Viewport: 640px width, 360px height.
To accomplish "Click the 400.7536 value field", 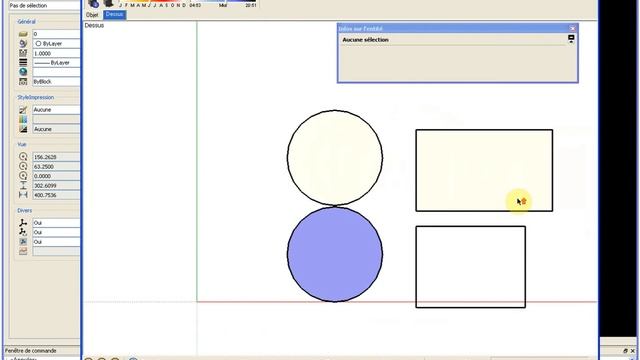I will click(56, 195).
